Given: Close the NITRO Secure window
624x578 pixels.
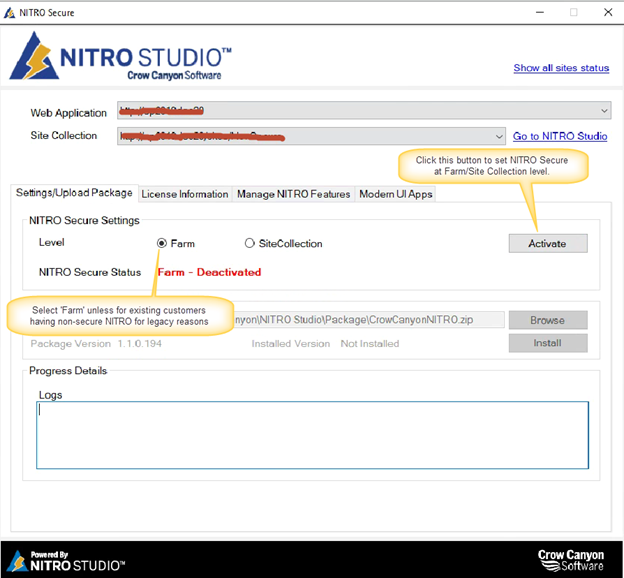Looking at the screenshot, I should coord(608,12).
